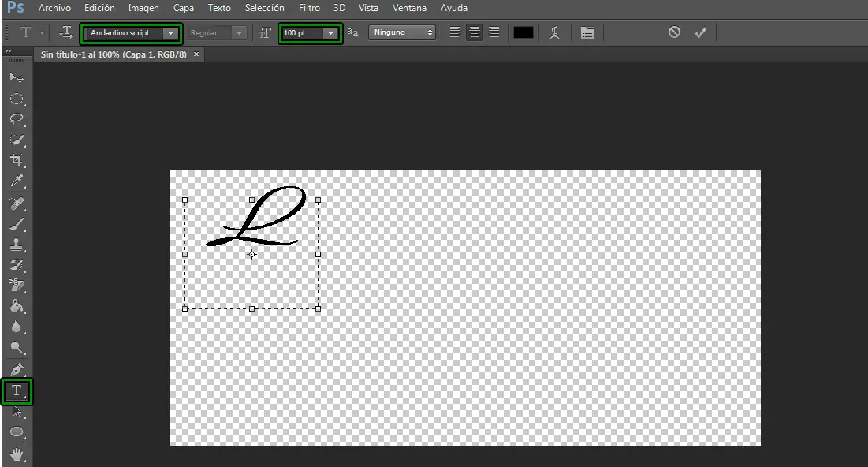Open the Ninguno anti-aliasing dropdown
868x467 pixels.
pyautogui.click(x=402, y=32)
